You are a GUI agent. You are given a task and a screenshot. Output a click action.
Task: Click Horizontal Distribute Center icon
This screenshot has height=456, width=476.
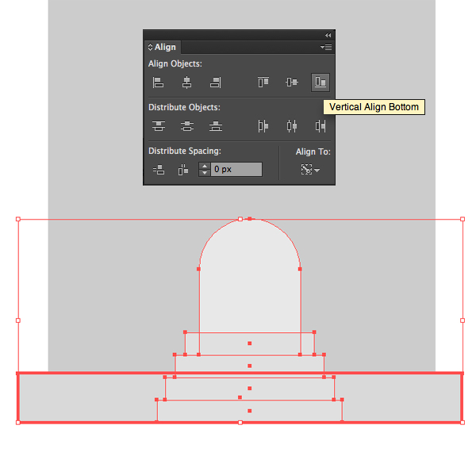[292, 126]
